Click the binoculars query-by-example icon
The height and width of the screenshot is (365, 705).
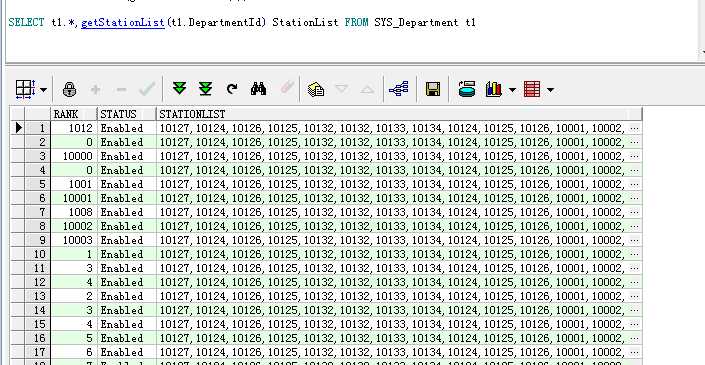258,89
